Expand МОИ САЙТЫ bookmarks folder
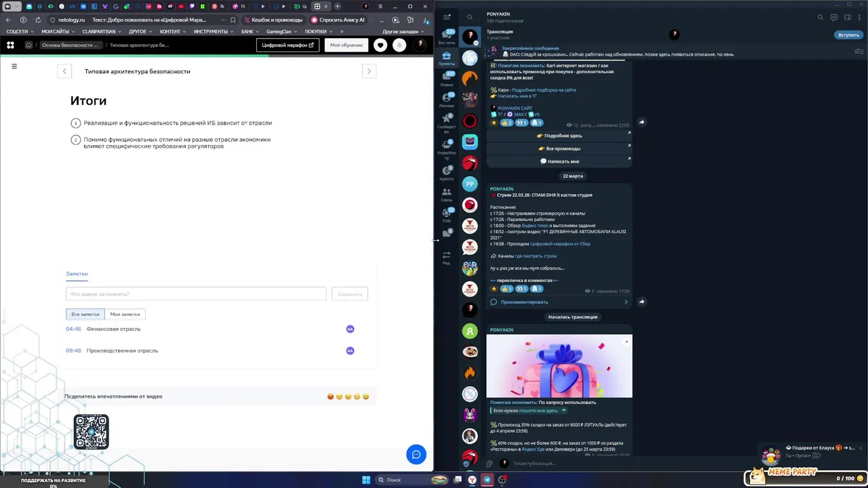The image size is (868, 488). pos(58,31)
